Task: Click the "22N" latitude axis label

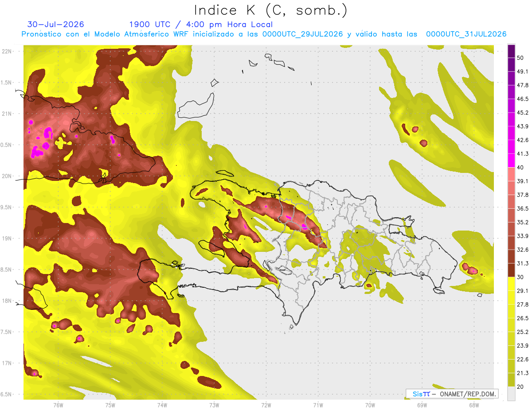Action: [x=8, y=51]
